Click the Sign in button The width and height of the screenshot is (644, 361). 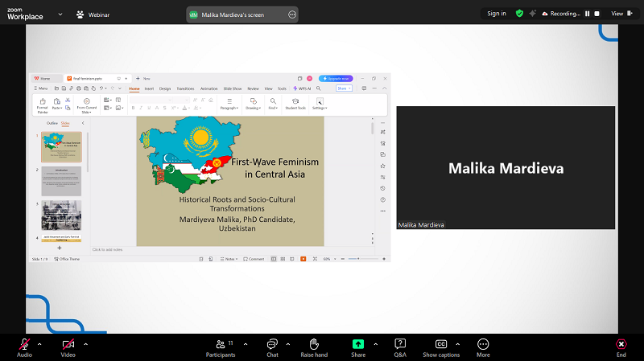click(497, 13)
